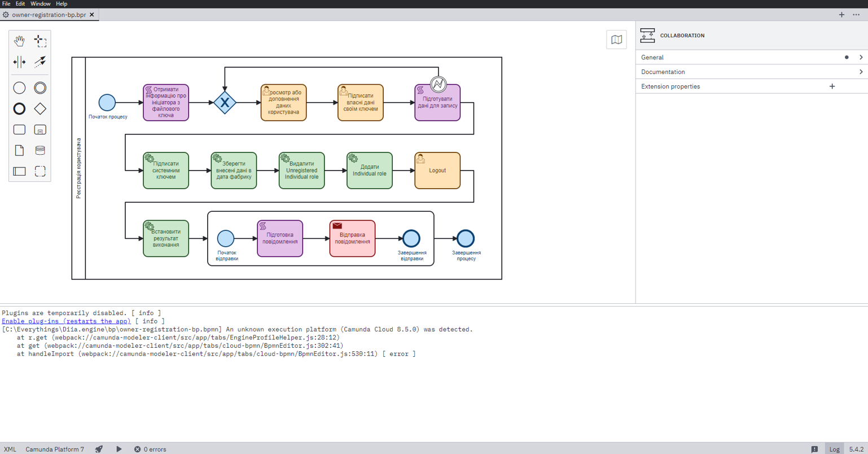The width and height of the screenshot is (868, 454).
Task: Select the Logout user task in diagram
Action: pyautogui.click(x=437, y=171)
